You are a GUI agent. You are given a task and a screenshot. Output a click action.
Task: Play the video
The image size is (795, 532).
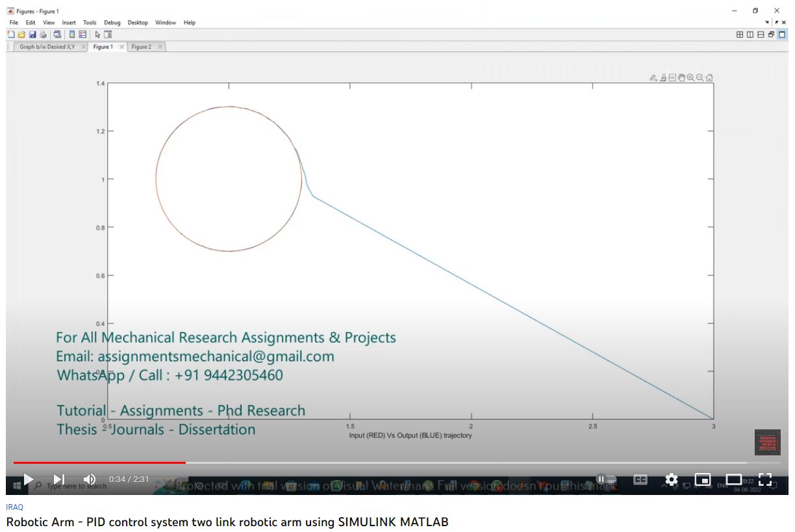28,479
